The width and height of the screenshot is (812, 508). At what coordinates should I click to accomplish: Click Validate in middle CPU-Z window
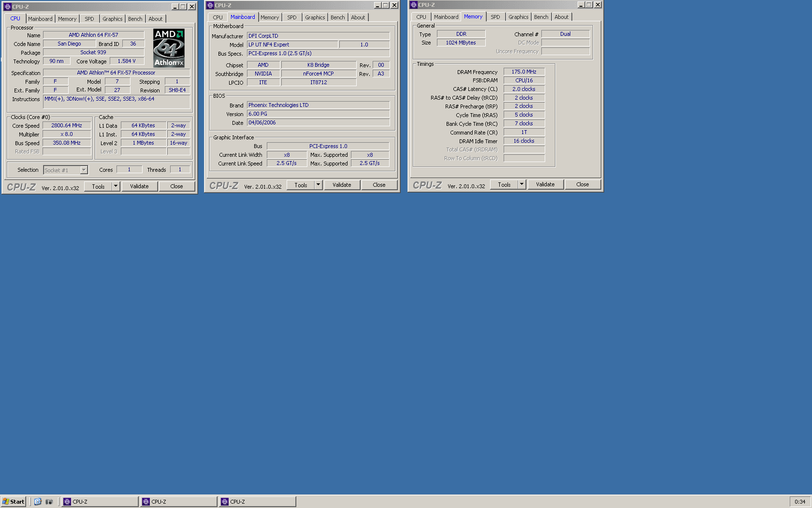pos(342,185)
